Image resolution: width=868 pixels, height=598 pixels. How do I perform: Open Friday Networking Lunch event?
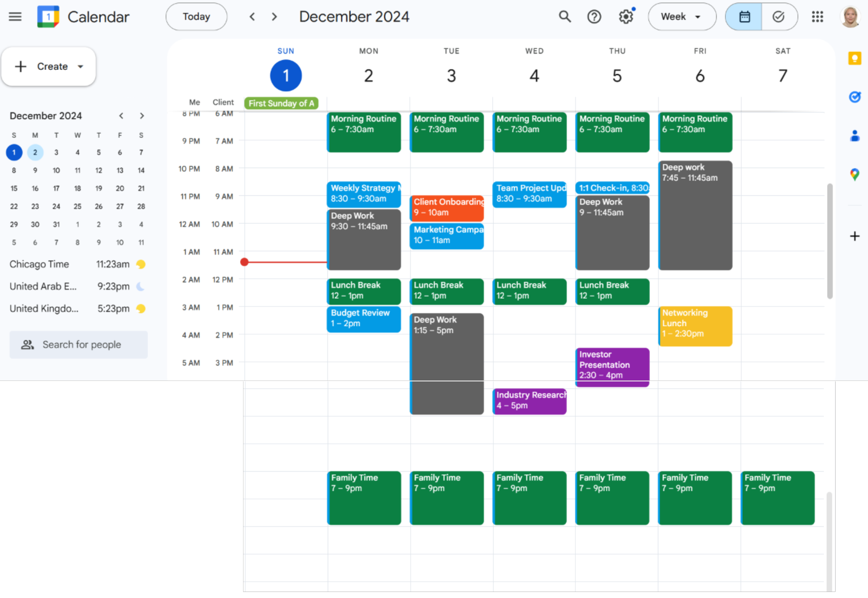coord(695,326)
